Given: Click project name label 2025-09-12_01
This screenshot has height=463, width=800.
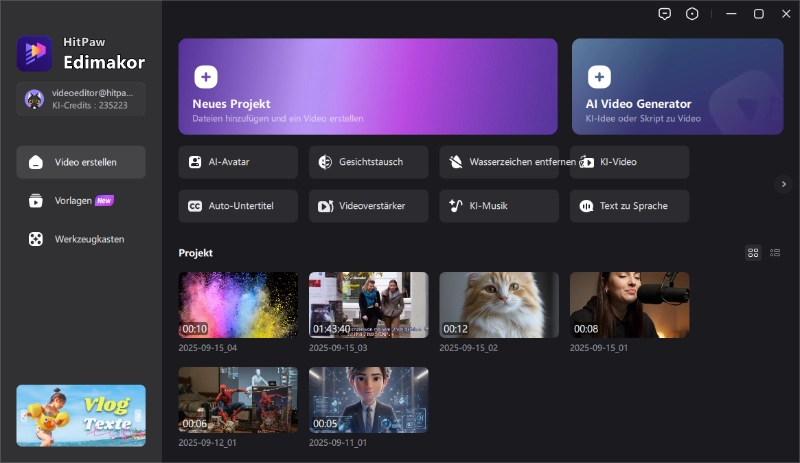Looking at the screenshot, I should click(x=207, y=443).
